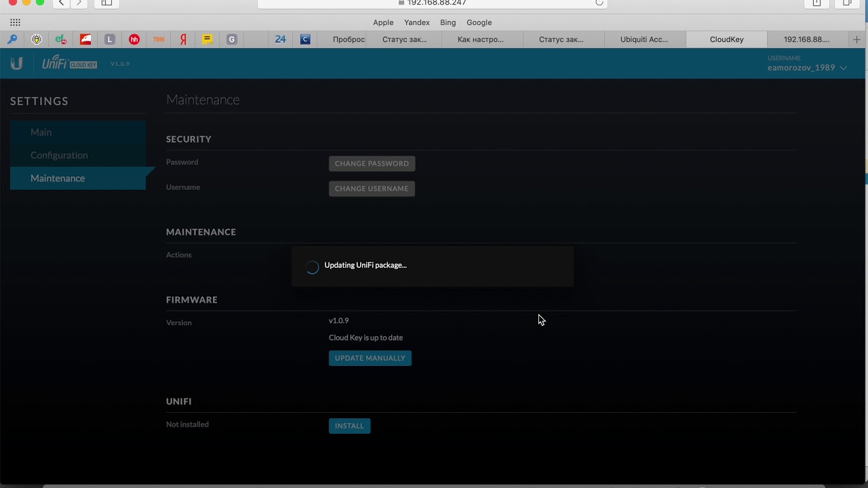Image resolution: width=868 pixels, height=488 pixels.
Task: Toggle the Safari sidebar button
Action: (106, 3)
